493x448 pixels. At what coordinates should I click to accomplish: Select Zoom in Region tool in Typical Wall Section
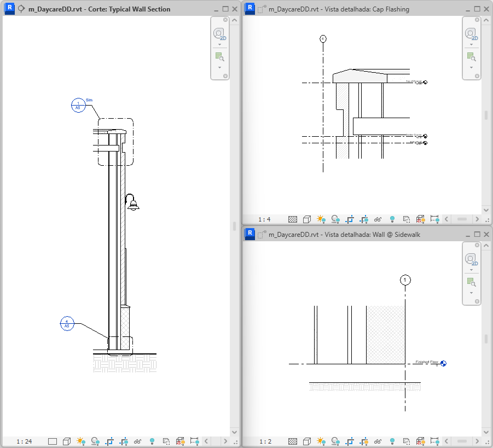(220, 57)
